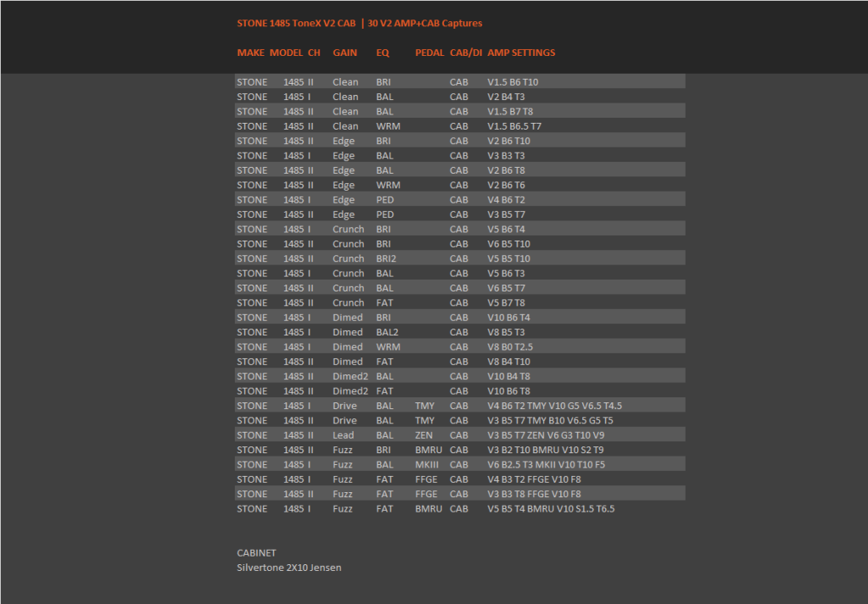
Task: Click 'WRM' in the Dimed V8 B0 T2.5 row
Action: [388, 346]
